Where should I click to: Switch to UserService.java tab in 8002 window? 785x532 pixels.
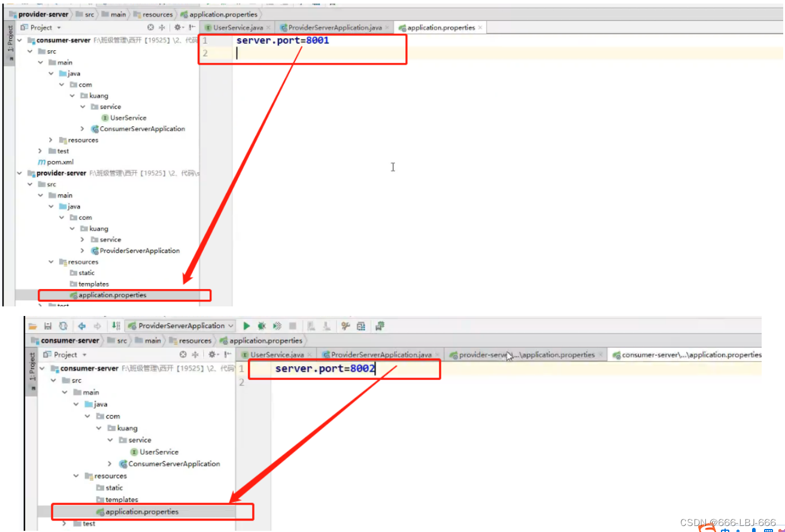277,355
